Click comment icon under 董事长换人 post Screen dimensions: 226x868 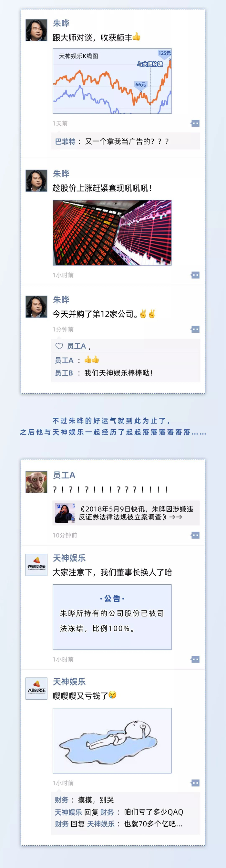click(195, 659)
